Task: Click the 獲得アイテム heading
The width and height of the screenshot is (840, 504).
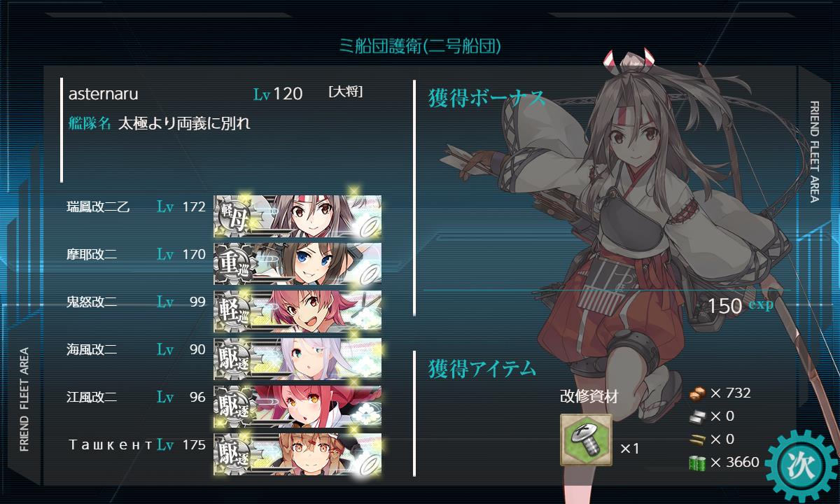Action: tap(482, 367)
